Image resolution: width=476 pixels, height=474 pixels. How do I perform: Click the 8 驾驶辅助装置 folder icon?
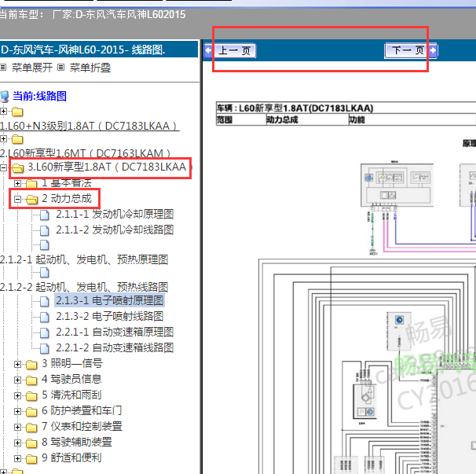31,443
